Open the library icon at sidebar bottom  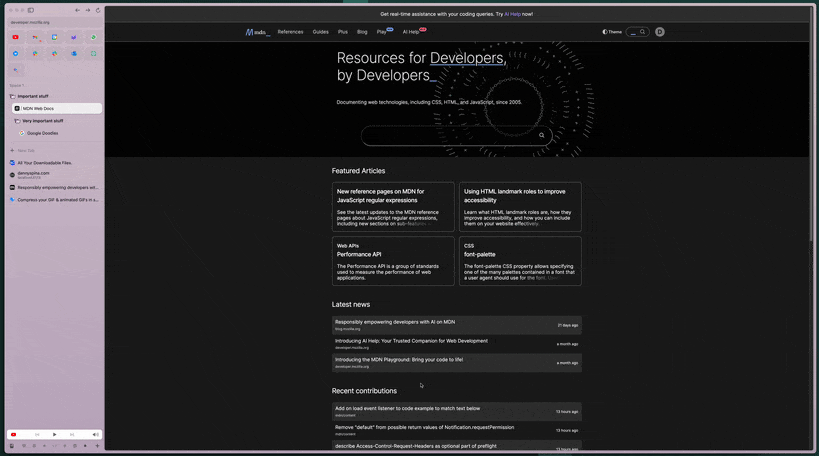coord(12,446)
